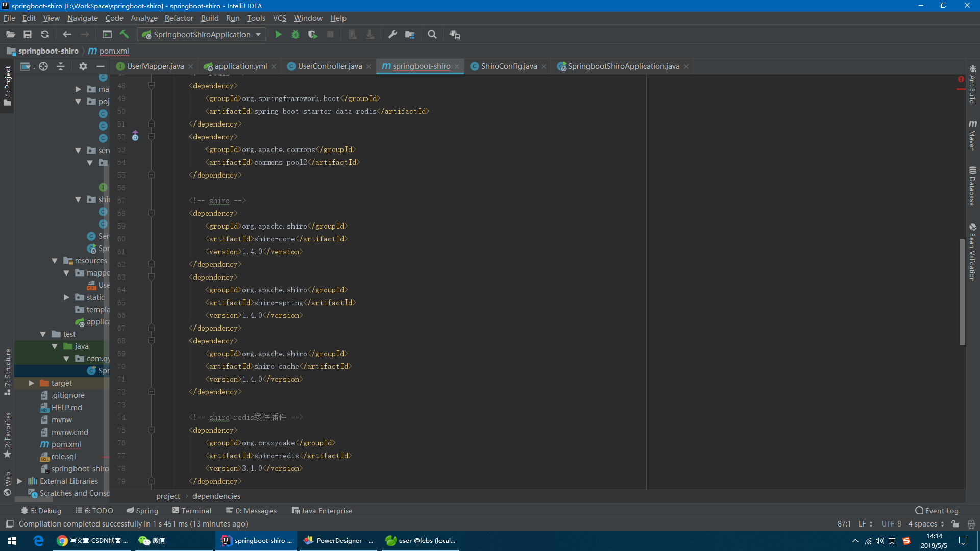Image resolution: width=980 pixels, height=551 pixels.
Task: Toggle read-only lock icon in status bar
Action: [x=955, y=524]
